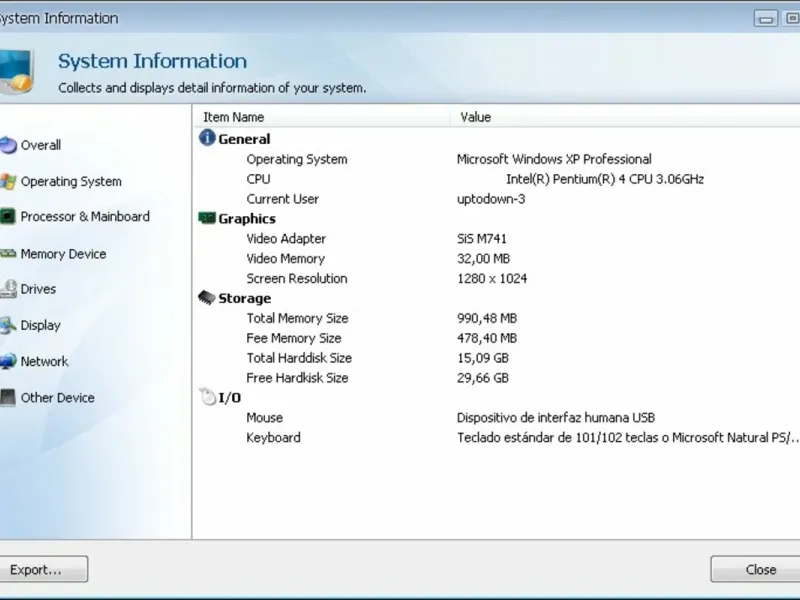Viewport: 800px width, 600px height.
Task: Switch to Operating System section
Action: [71, 182]
